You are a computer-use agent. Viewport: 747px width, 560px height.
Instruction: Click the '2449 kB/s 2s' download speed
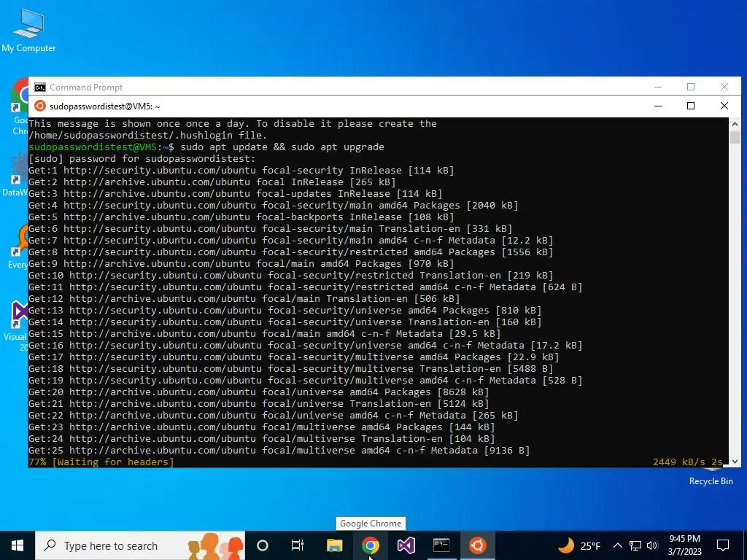688,462
